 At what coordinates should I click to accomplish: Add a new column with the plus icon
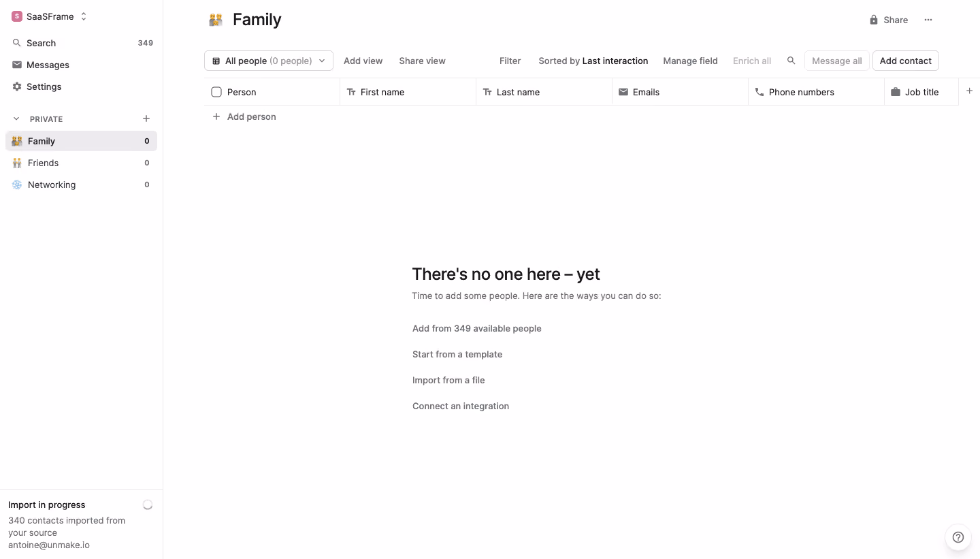(x=969, y=91)
